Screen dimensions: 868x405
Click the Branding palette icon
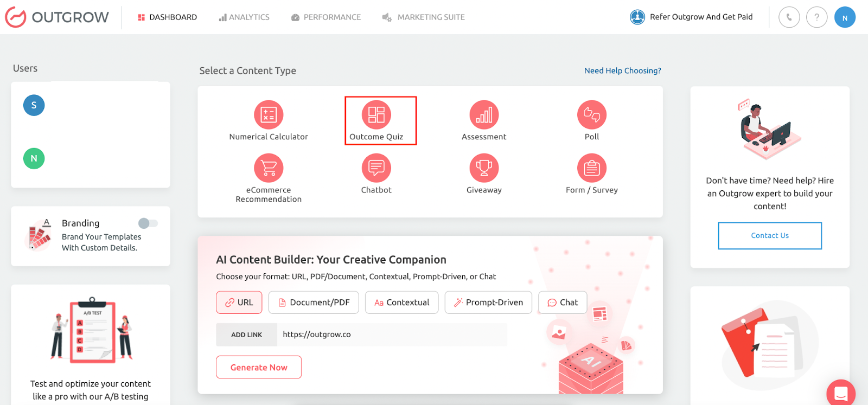[x=40, y=235]
